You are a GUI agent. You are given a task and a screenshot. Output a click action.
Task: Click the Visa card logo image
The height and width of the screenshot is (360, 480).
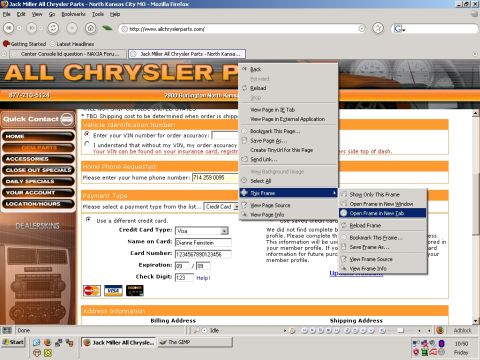coord(113,291)
